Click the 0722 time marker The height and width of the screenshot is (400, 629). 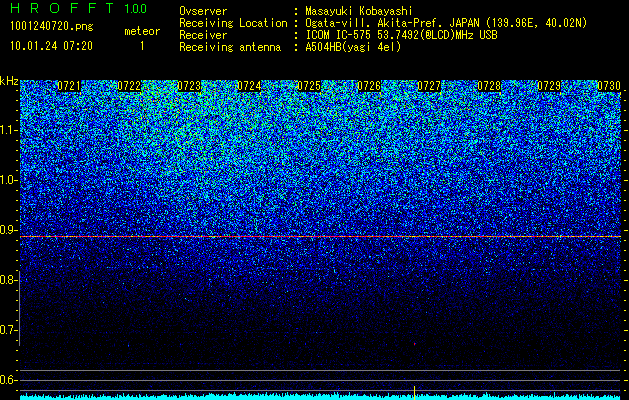[129, 86]
